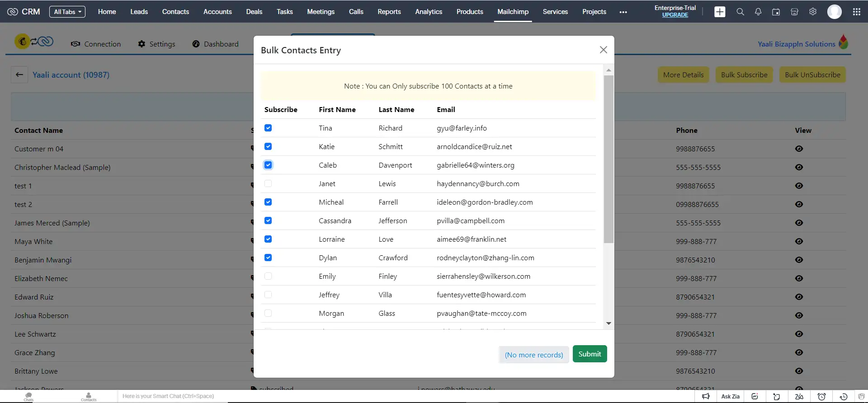Open the create new record plus icon

[x=720, y=12]
